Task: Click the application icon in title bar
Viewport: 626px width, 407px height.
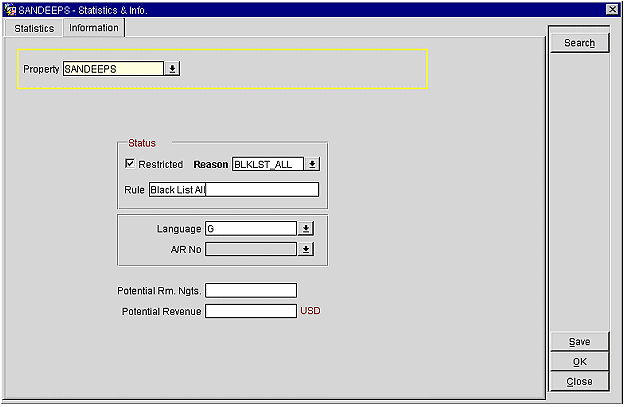Action: 10,10
